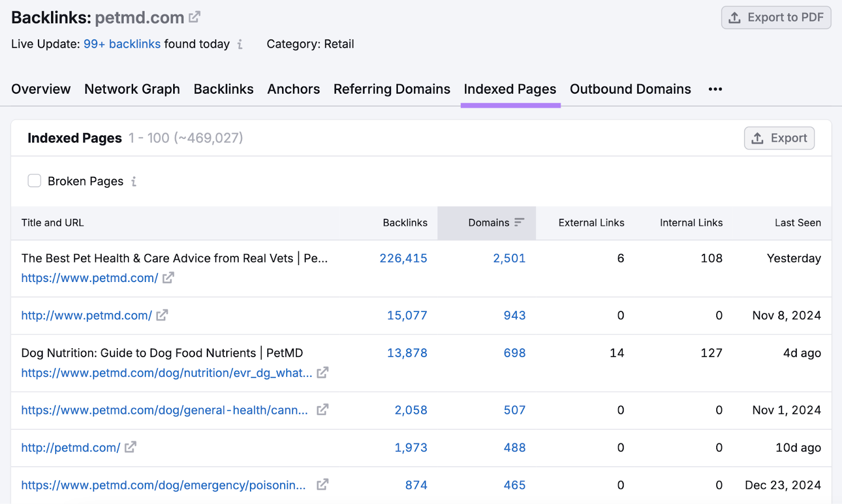Switch to the Outbound Domains tab

click(630, 89)
